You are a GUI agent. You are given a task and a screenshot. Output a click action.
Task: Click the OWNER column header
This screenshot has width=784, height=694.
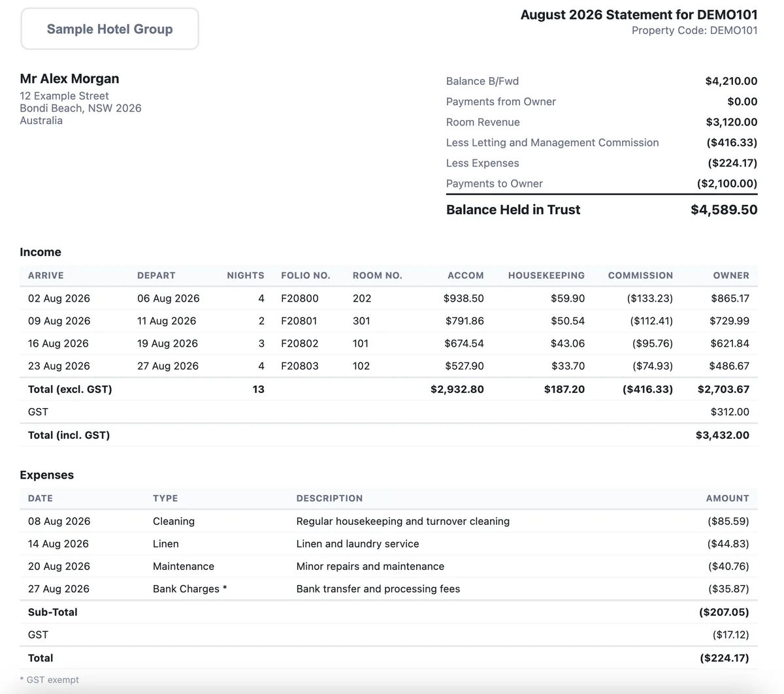point(731,276)
